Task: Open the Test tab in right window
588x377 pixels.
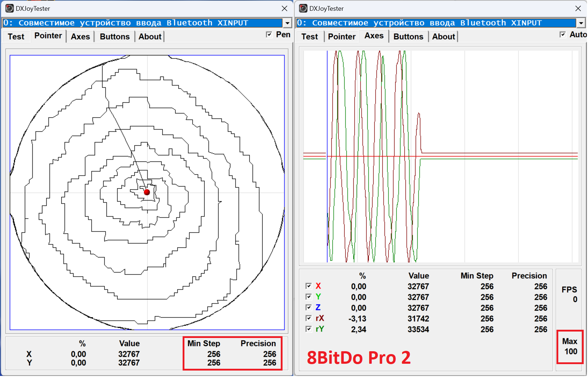Action: click(x=310, y=37)
